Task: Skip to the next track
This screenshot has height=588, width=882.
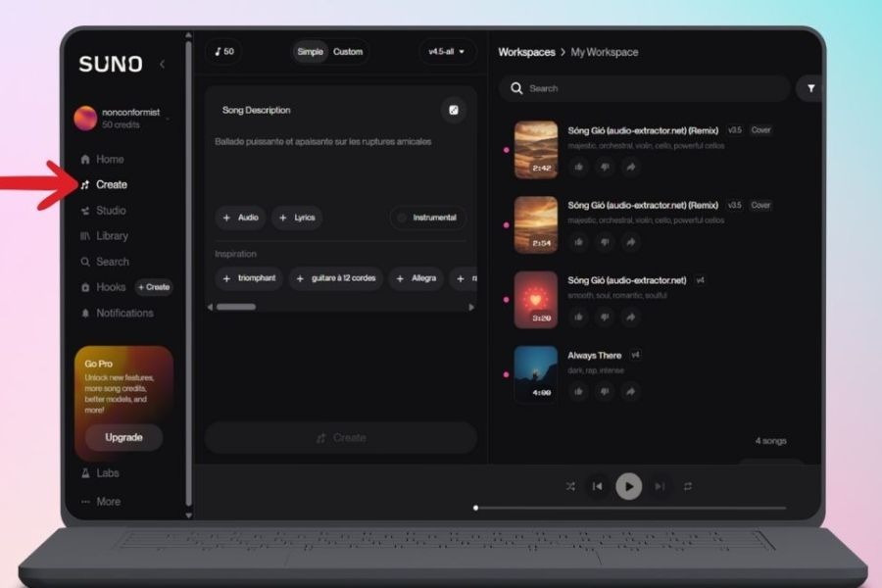Action: pyautogui.click(x=660, y=486)
